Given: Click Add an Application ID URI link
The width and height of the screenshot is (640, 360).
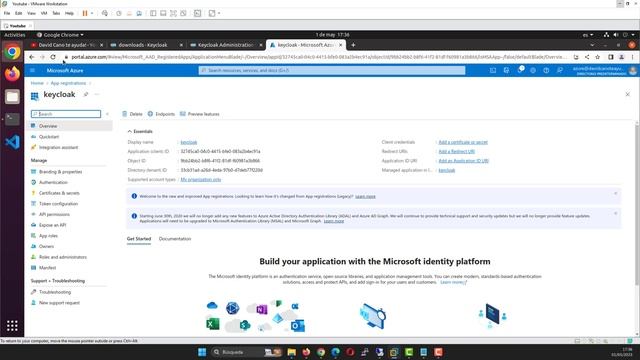Looking at the screenshot, I should 463,161.
